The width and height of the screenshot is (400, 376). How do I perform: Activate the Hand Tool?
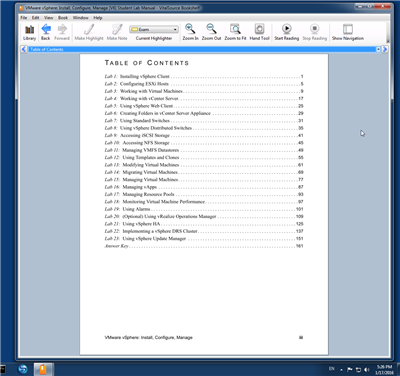pyautogui.click(x=259, y=32)
